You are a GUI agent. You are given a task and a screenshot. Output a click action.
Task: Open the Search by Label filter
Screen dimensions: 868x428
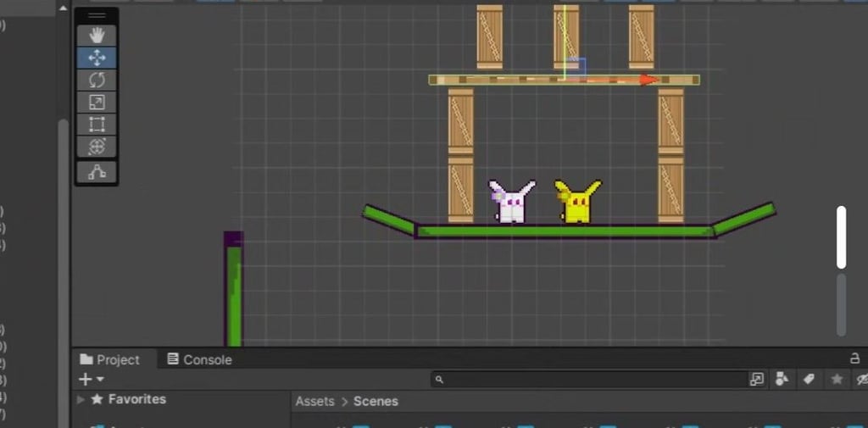point(809,380)
